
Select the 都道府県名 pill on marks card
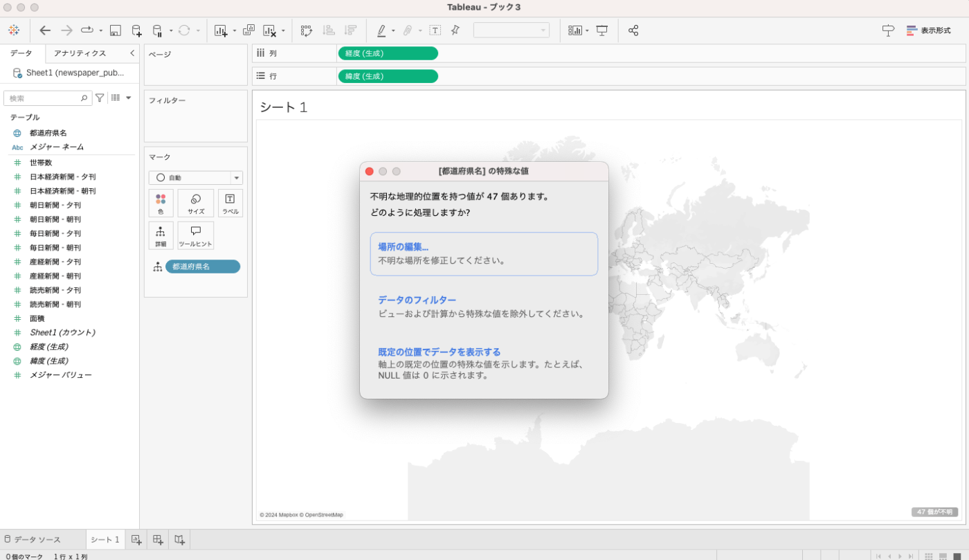(203, 267)
